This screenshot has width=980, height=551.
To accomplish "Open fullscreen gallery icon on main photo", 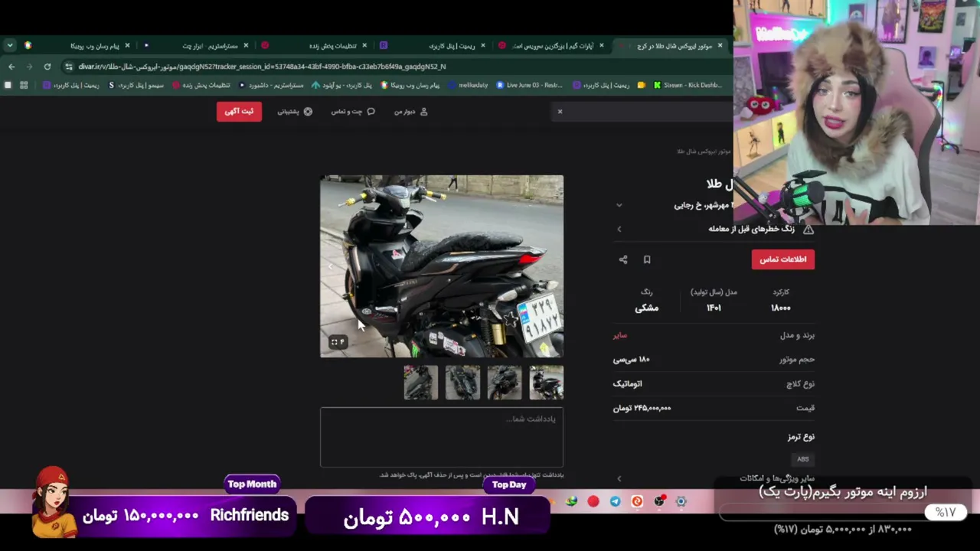I will point(338,342).
